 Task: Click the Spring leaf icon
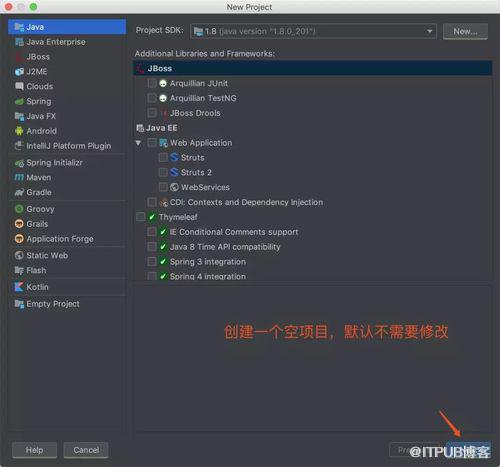(19, 101)
